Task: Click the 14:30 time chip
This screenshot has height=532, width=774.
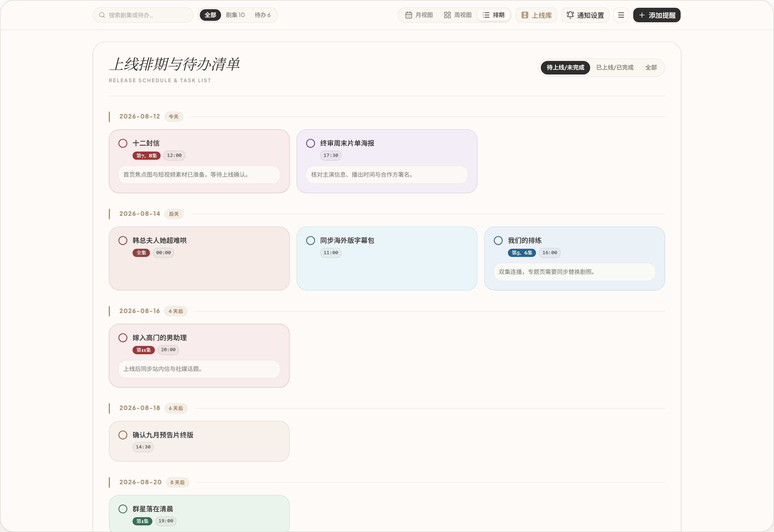Action: point(143,447)
